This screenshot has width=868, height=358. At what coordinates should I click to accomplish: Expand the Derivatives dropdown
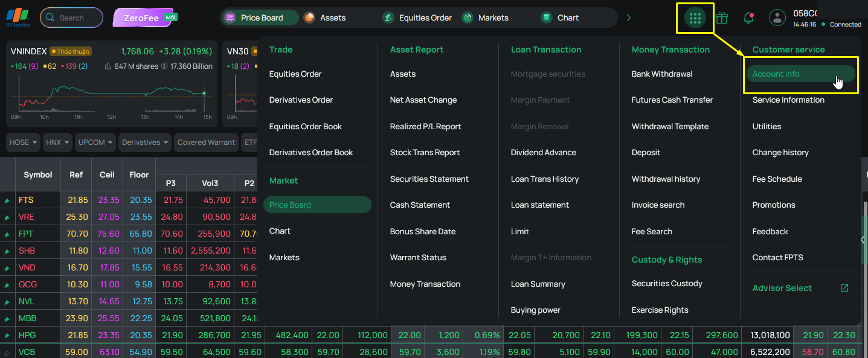[145, 142]
